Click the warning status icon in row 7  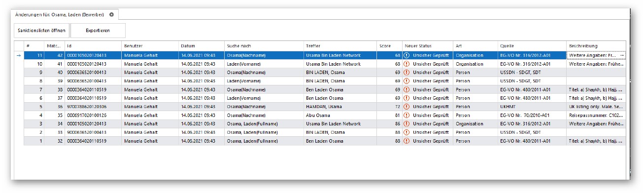tap(407, 89)
